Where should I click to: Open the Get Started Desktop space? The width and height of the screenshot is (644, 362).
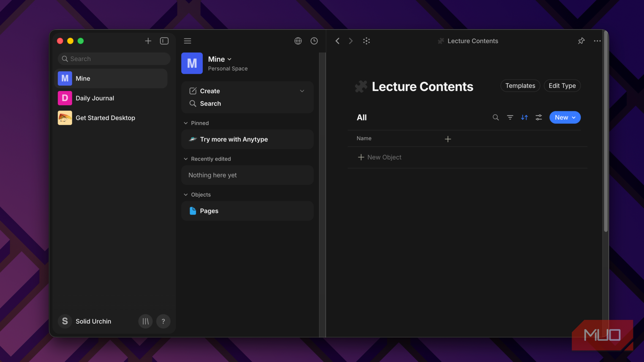111,118
